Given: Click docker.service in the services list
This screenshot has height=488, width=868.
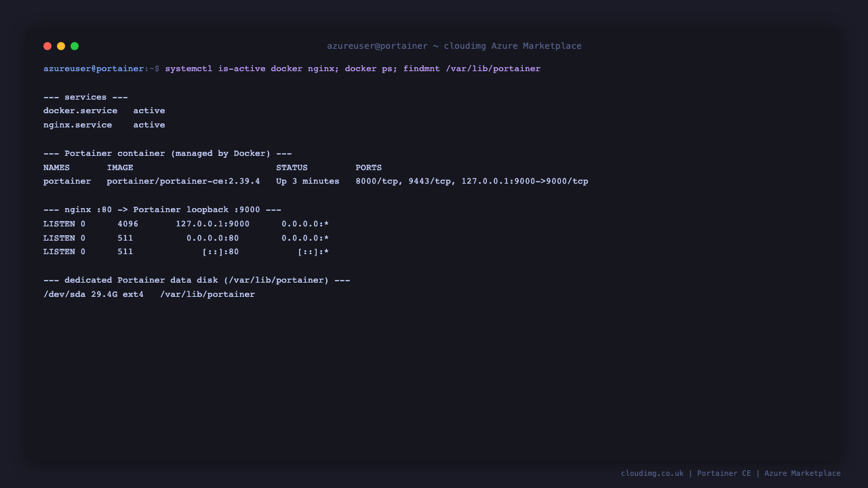Looking at the screenshot, I should pos(80,111).
